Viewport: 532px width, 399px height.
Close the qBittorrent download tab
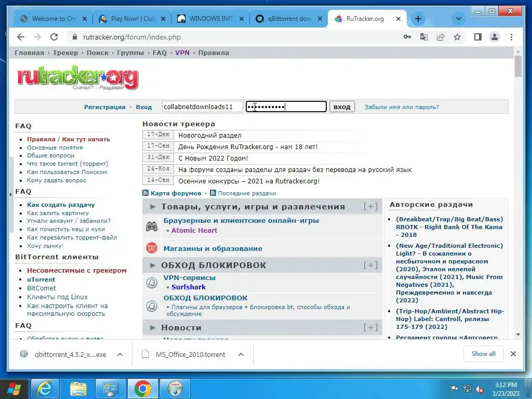(320, 19)
